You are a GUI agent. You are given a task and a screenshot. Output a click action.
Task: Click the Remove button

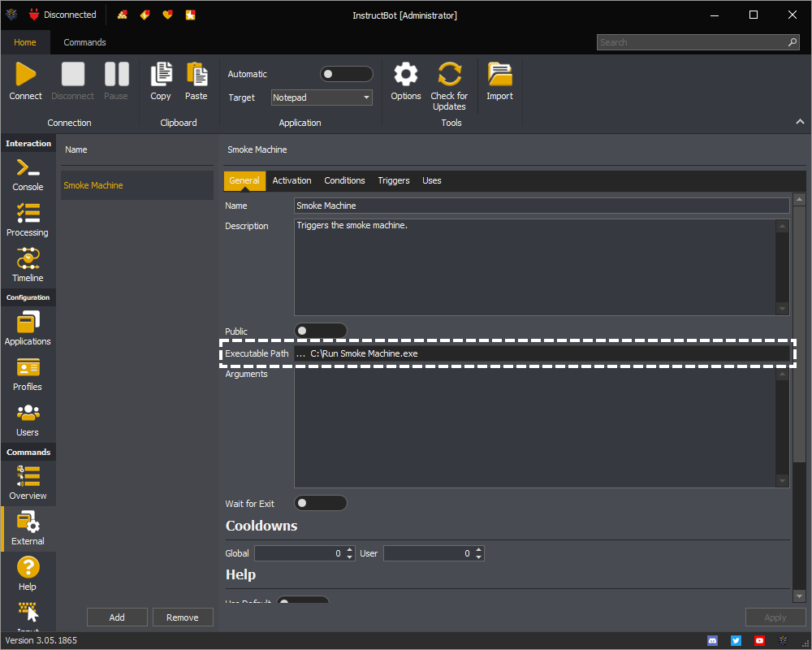click(182, 617)
